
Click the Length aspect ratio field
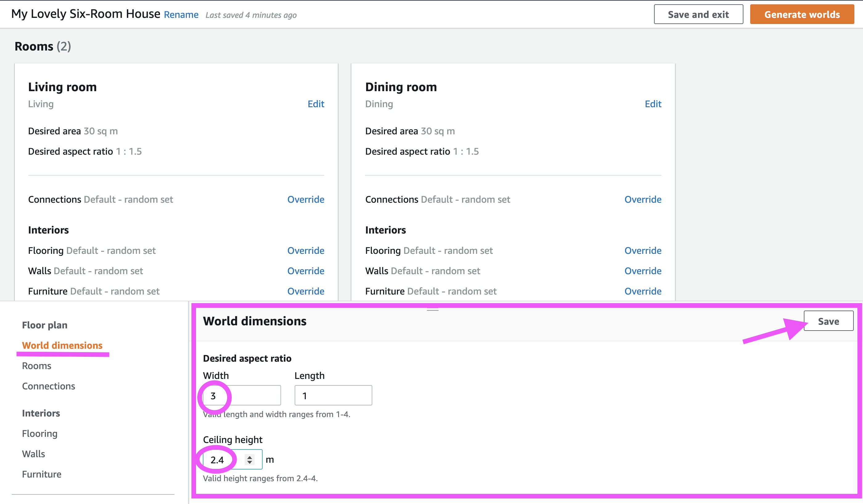333,396
